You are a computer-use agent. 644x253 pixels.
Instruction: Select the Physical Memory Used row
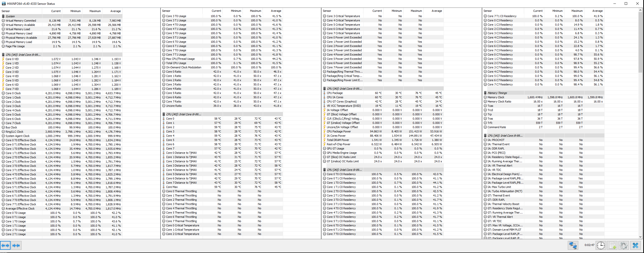(61, 33)
